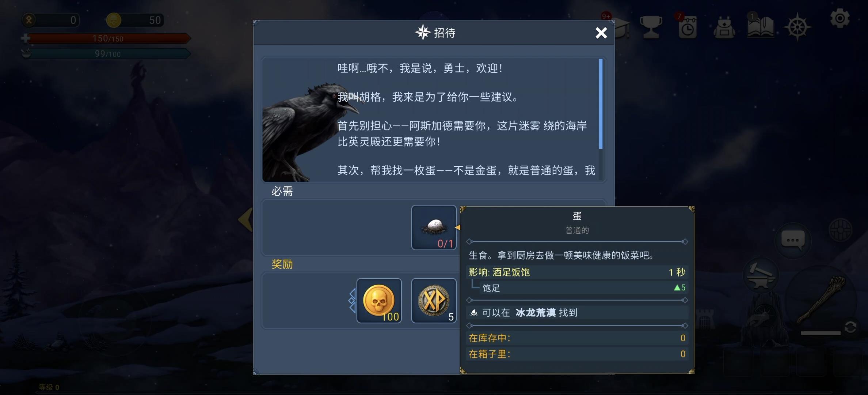Click the blue dialog text scrollbar
Image resolution: width=868 pixels, height=395 pixels.
pyautogui.click(x=601, y=104)
